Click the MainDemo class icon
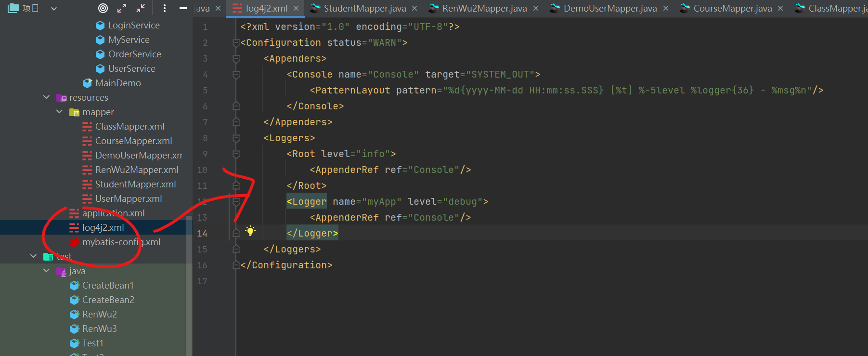 click(x=87, y=83)
